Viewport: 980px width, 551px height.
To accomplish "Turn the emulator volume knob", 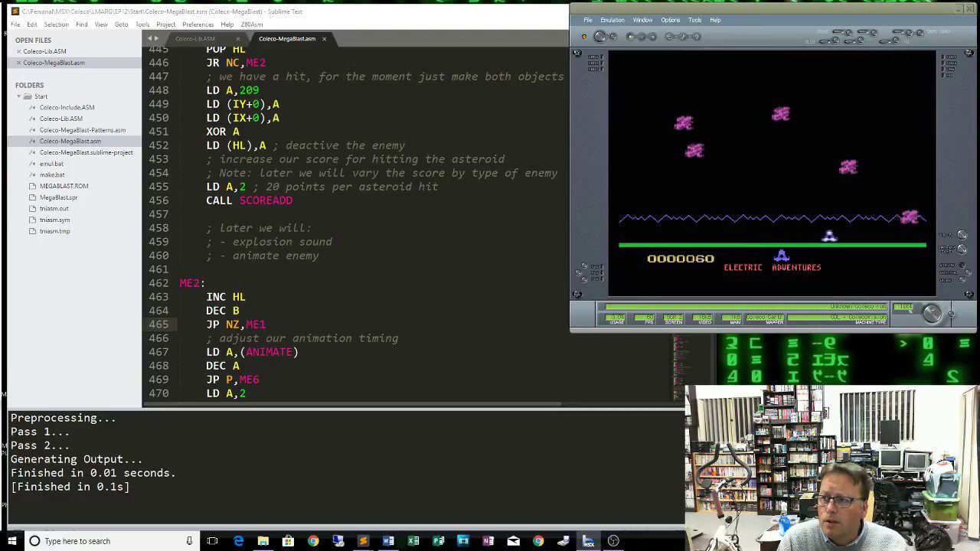I will (x=932, y=313).
